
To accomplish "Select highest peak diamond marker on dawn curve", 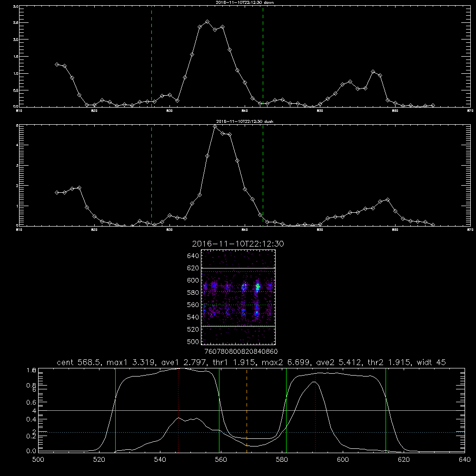I will 208,21.
